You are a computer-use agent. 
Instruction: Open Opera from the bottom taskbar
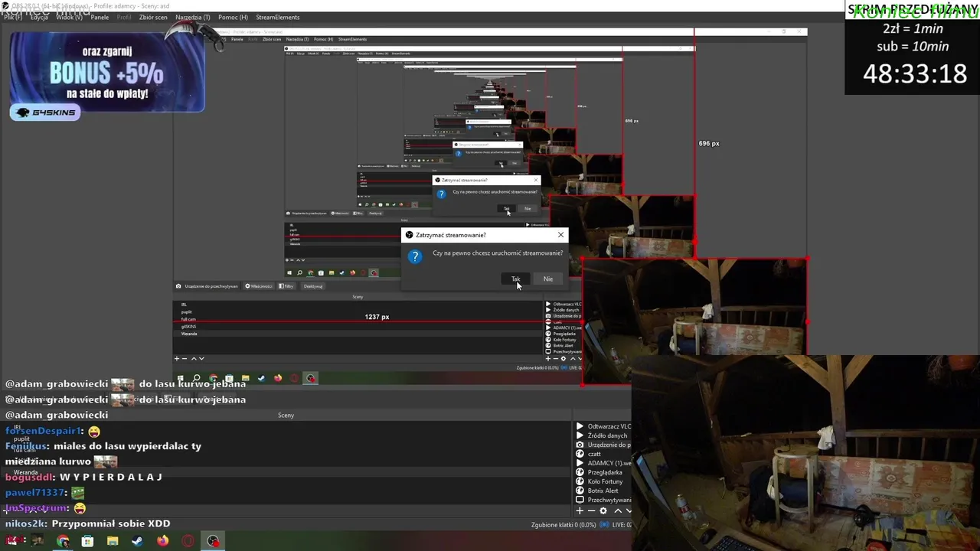188,541
